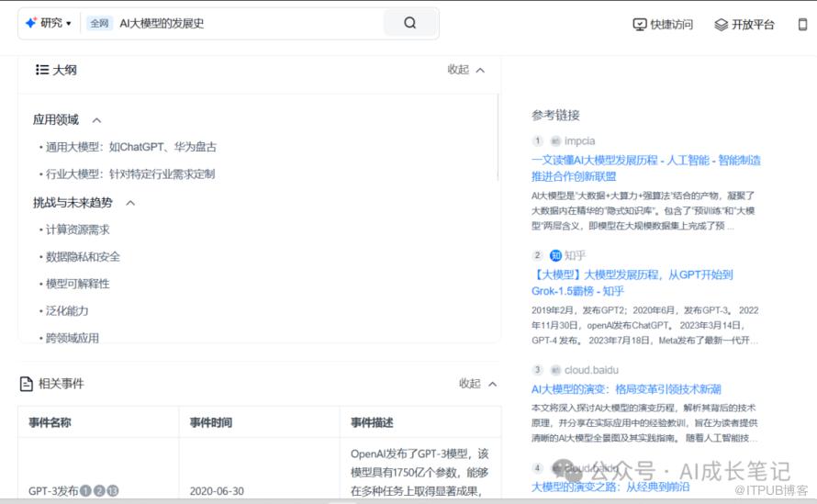Click the search input with AI大模型的发展史
The image size is (817, 504).
pyautogui.click(x=250, y=23)
